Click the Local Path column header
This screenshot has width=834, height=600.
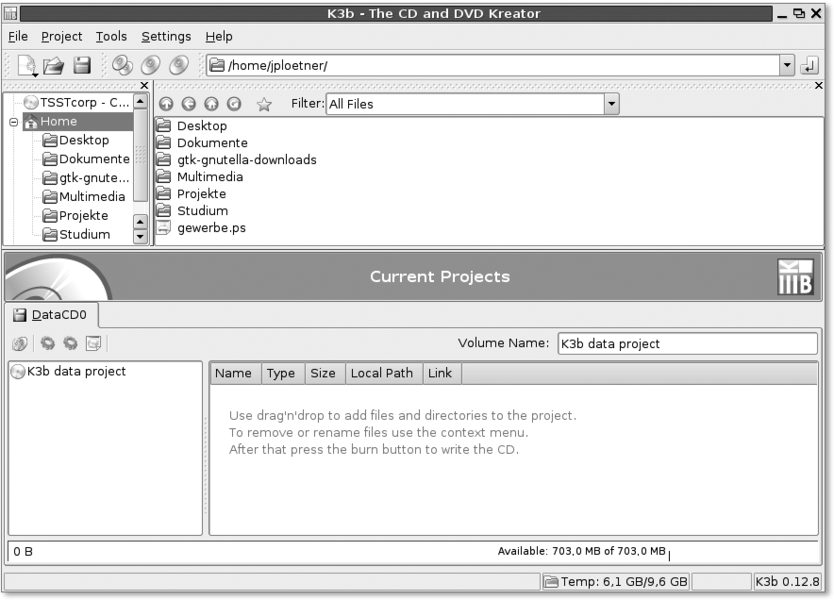coord(381,373)
